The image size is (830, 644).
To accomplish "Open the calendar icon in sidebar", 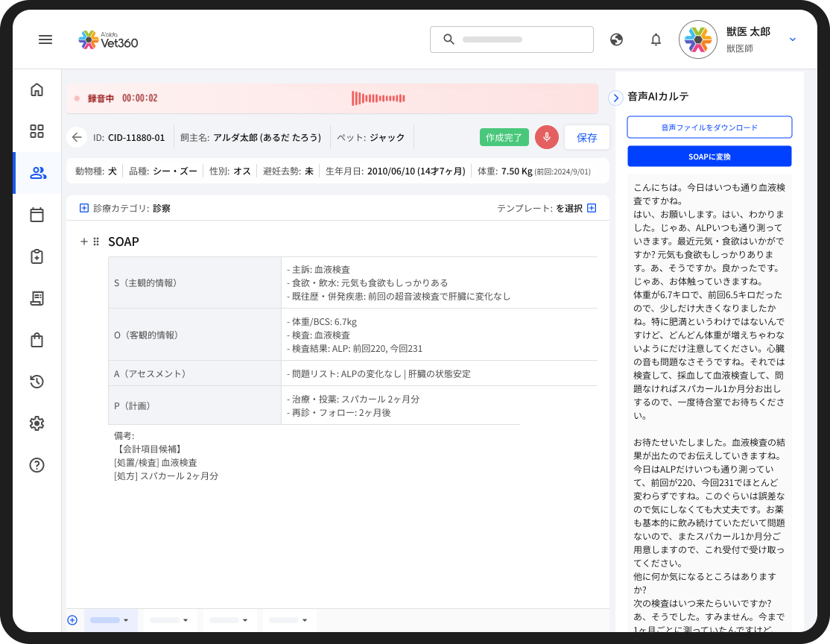I will coord(37,215).
